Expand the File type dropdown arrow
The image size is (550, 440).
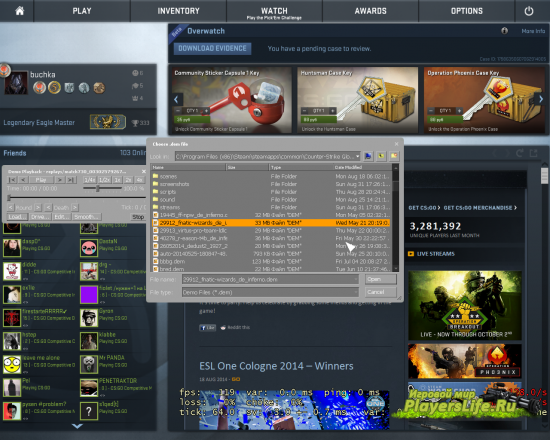[356, 292]
